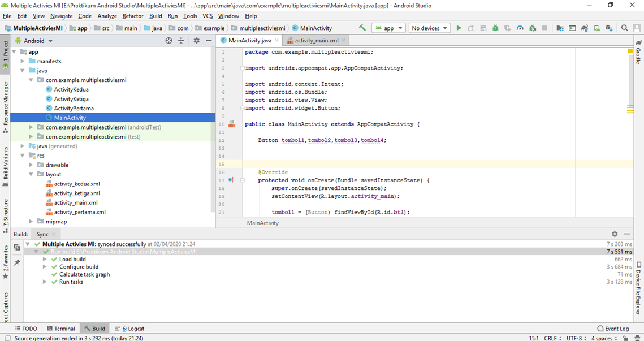This screenshot has height=341, width=644.
Task: Sync Project with Gradle Files elephant icon
Action: (x=585, y=28)
